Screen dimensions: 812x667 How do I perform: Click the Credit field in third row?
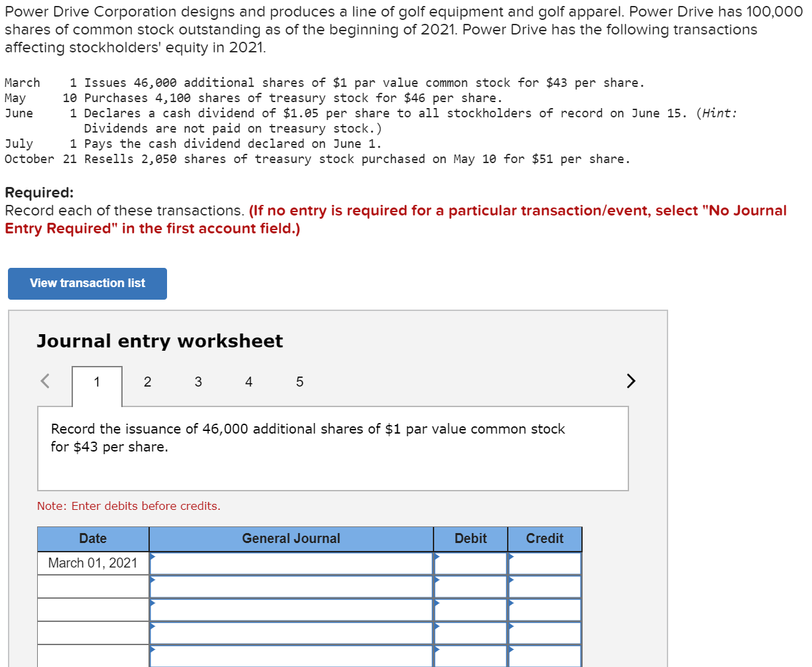(x=545, y=610)
